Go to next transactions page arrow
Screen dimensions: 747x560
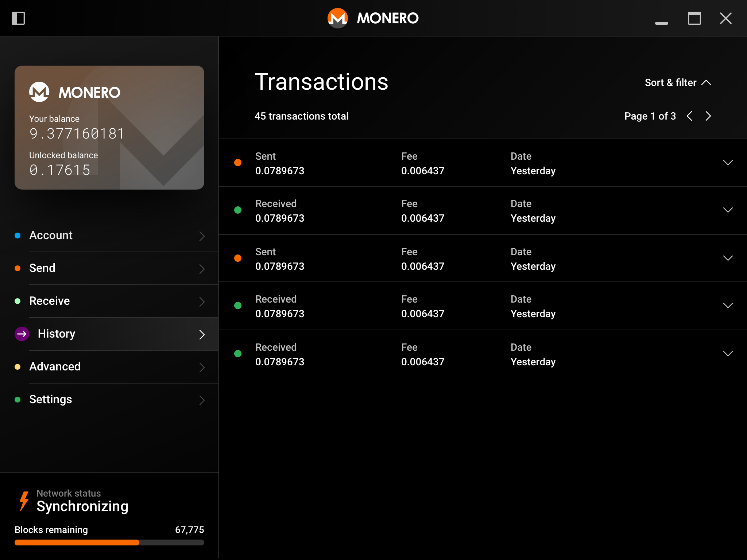tap(708, 116)
